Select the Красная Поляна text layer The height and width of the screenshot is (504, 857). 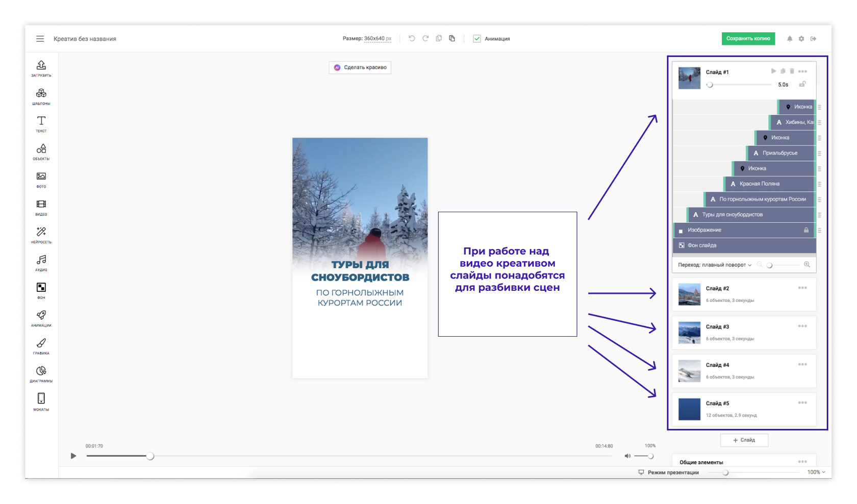769,184
